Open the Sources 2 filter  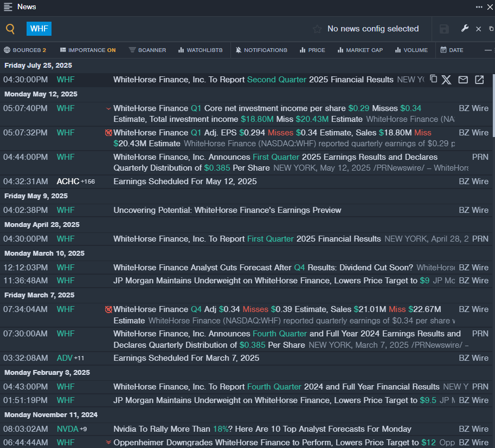(x=25, y=50)
